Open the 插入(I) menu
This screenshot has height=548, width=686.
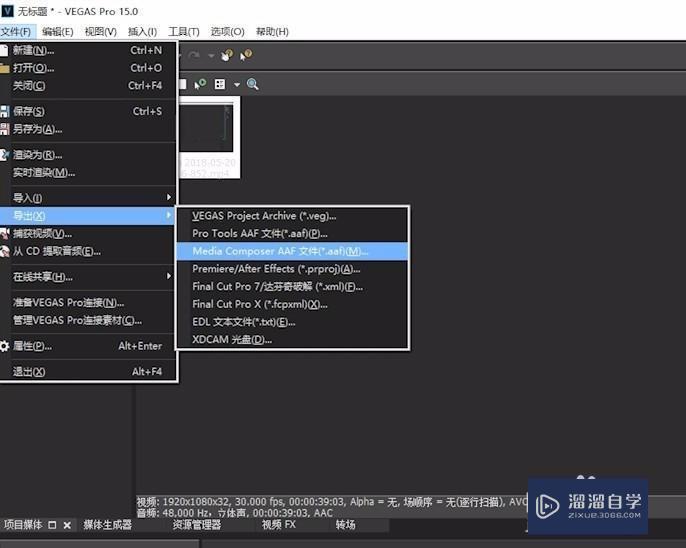(142, 31)
